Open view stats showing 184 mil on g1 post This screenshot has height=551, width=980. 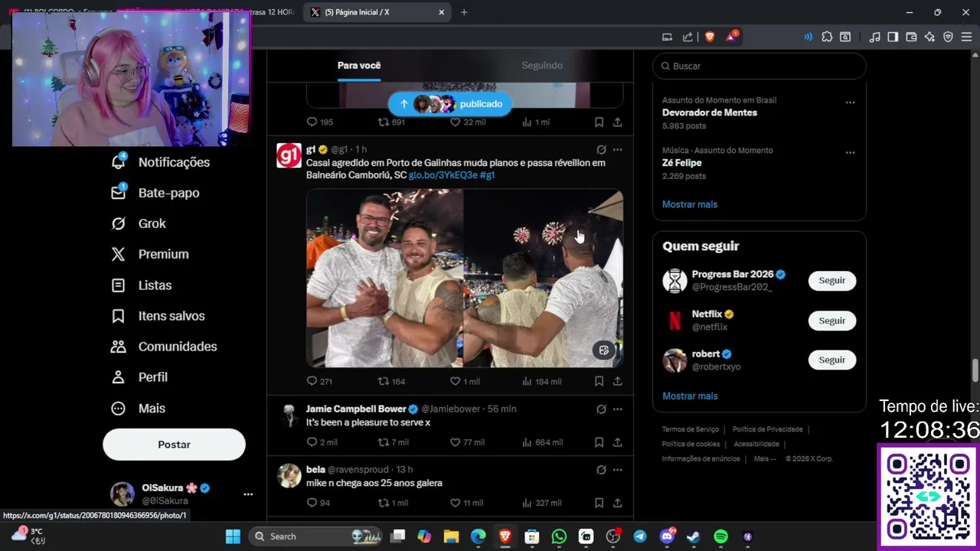541,381
